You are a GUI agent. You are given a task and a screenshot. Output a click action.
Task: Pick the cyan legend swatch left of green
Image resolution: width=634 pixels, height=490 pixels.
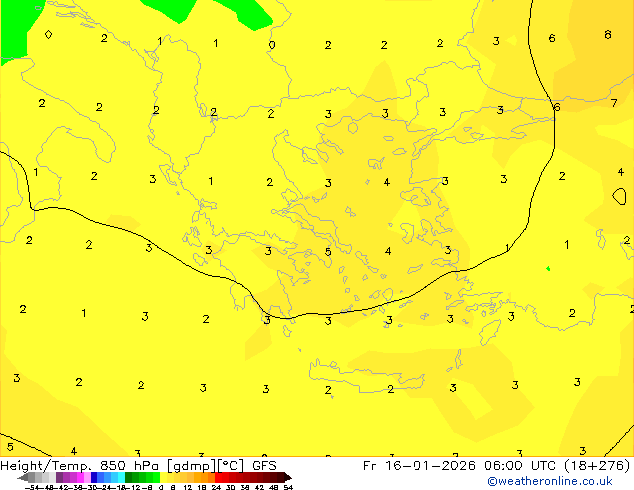click(121, 477)
